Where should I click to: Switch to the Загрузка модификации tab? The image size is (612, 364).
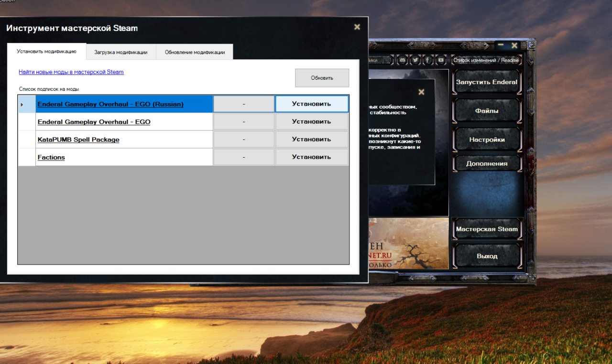tap(121, 52)
